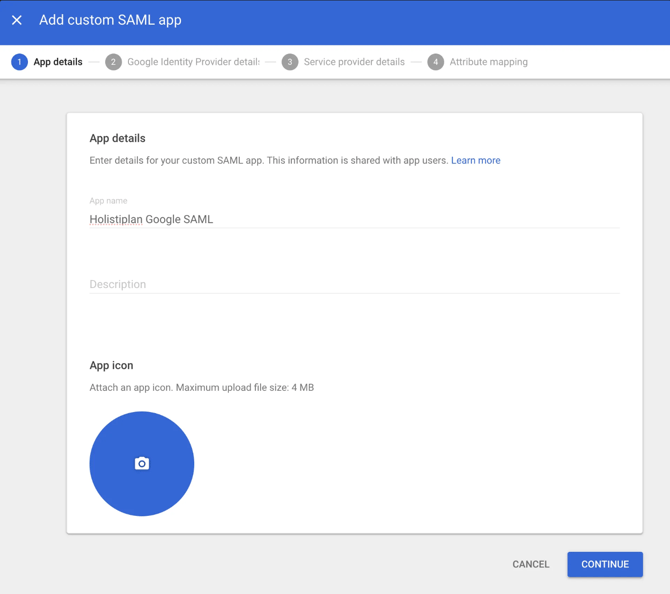Go to Google Identity Provider details step
Image resolution: width=670 pixels, height=594 pixels.
point(194,62)
